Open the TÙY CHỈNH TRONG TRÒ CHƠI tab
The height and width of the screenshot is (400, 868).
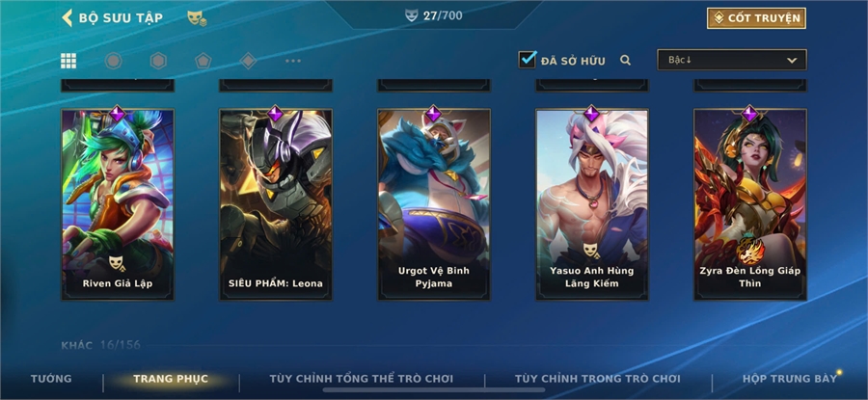[x=598, y=379]
